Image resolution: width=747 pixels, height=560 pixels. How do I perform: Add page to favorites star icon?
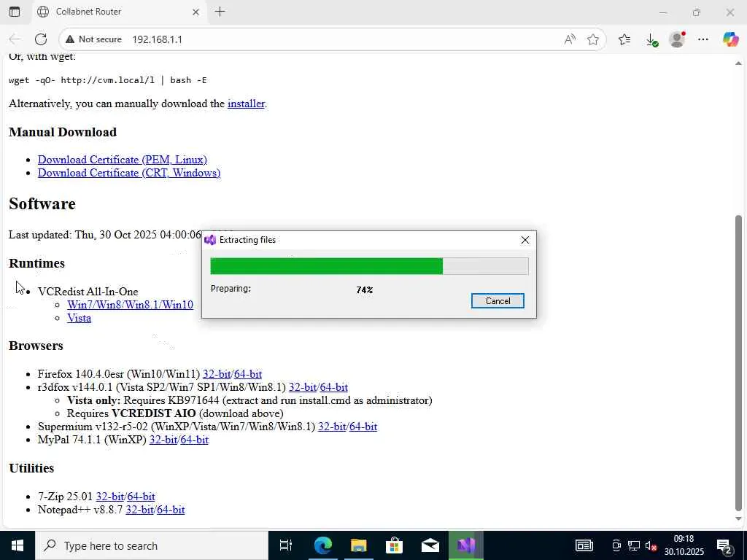[592, 39]
